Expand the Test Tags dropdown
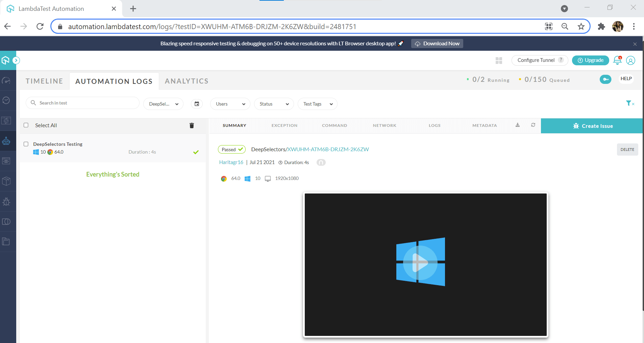The height and width of the screenshot is (343, 644). click(x=317, y=104)
